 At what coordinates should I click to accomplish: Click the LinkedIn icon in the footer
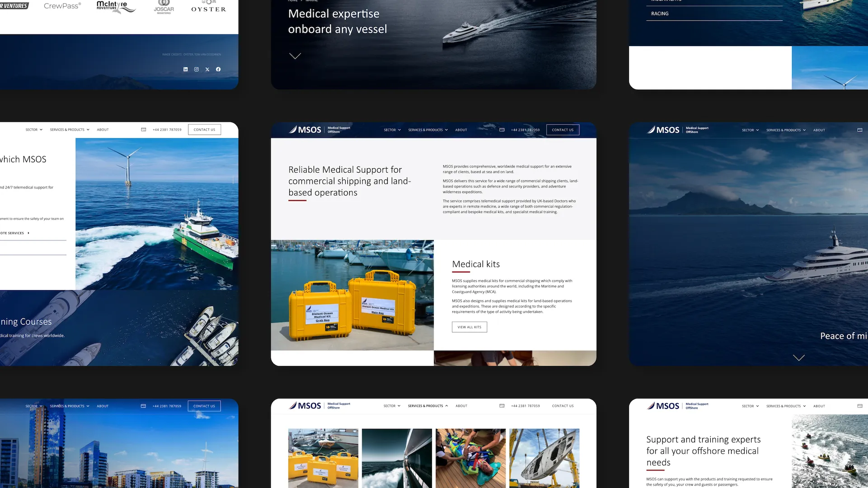185,69
